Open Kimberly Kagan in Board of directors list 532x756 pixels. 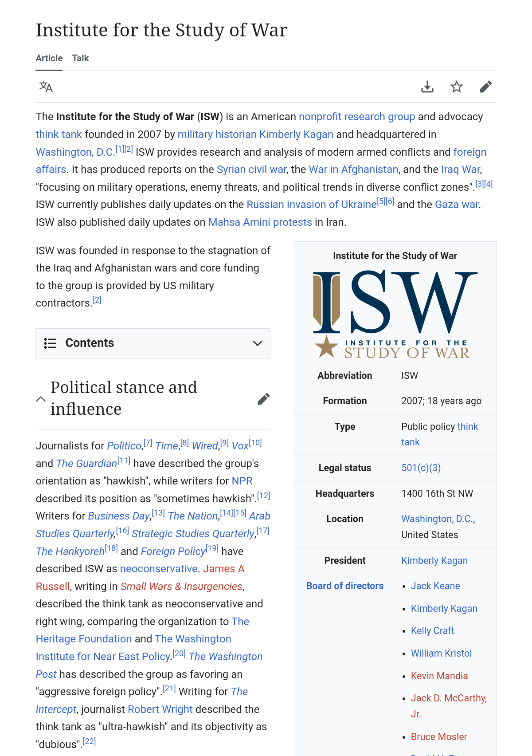click(x=444, y=609)
